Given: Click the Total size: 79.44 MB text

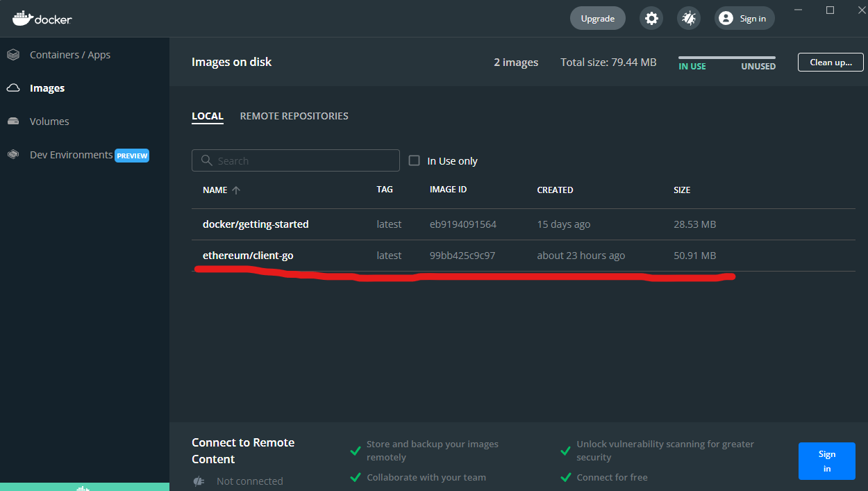Looking at the screenshot, I should [x=608, y=62].
